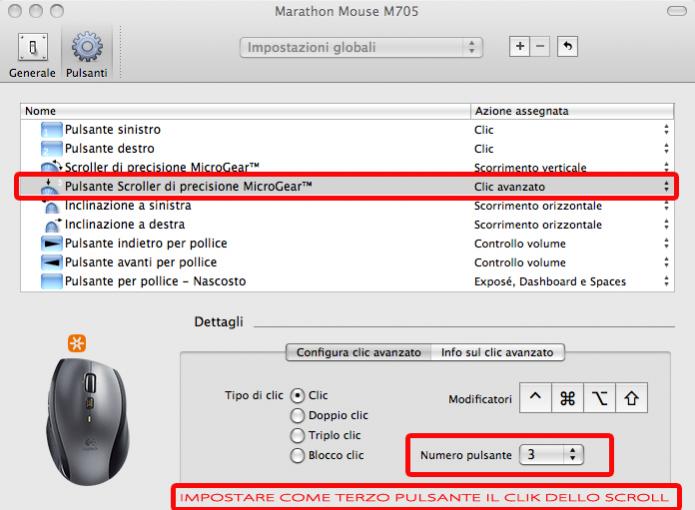Change action for Inclinazione a destra
695x510 pixels.
point(666,225)
